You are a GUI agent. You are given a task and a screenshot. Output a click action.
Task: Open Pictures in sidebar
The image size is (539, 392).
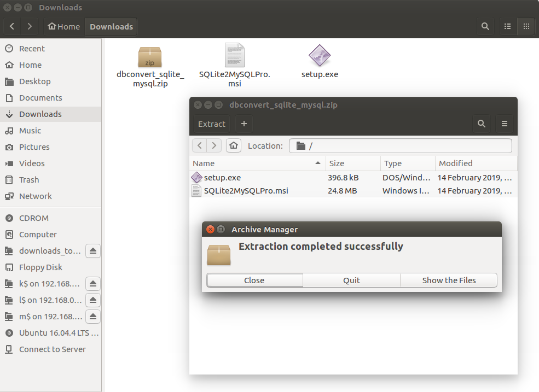click(x=50, y=147)
